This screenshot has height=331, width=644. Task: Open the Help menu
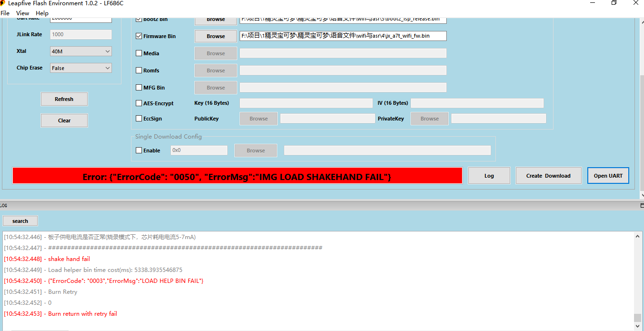42,13
